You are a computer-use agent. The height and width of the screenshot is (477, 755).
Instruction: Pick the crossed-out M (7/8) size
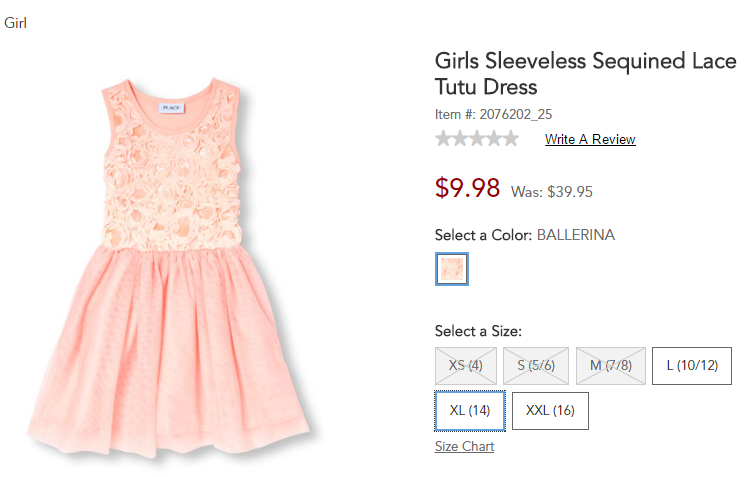coord(610,366)
